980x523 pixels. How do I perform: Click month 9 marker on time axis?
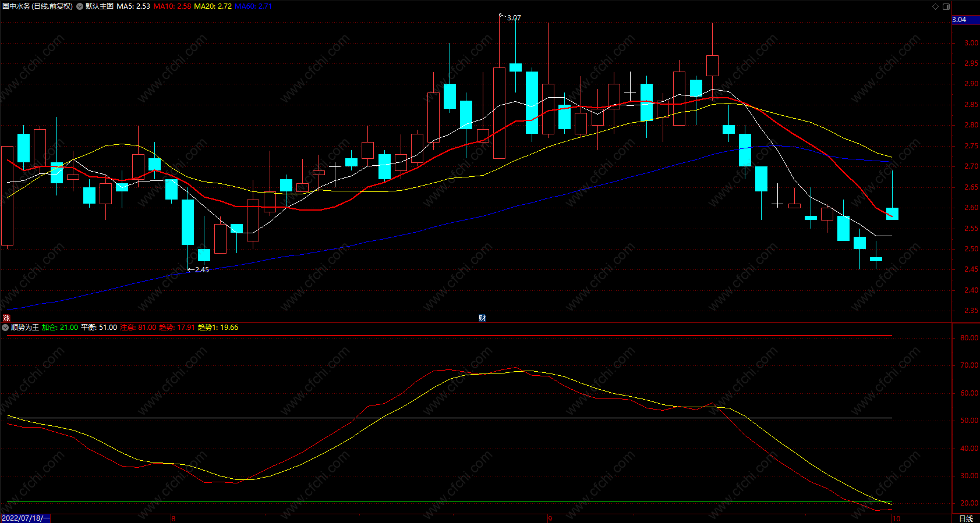550,518
